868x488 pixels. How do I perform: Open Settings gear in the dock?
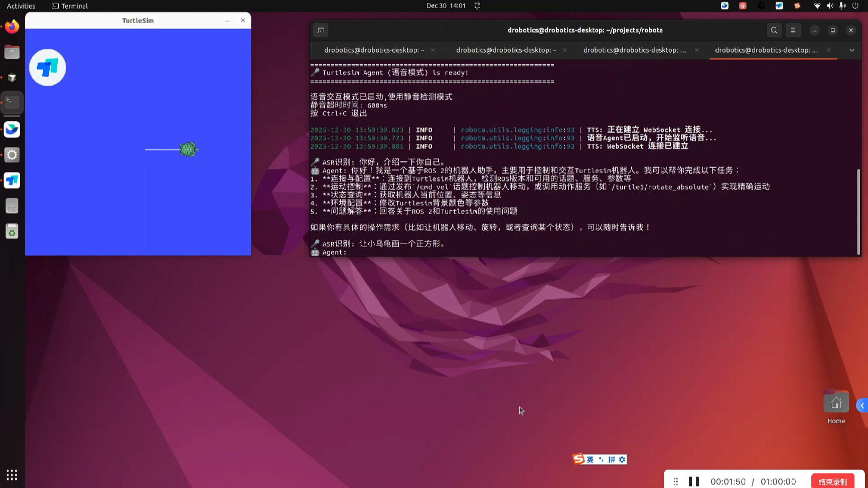point(12,155)
